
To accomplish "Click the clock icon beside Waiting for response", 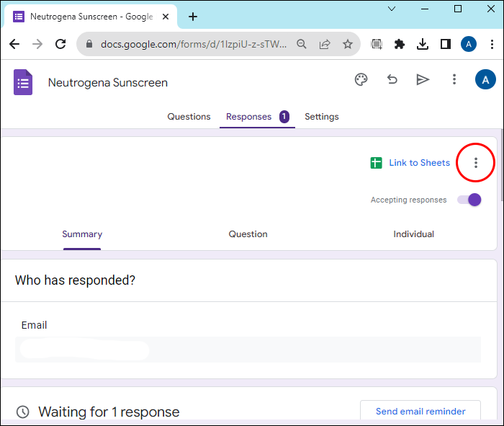I will pos(22,412).
